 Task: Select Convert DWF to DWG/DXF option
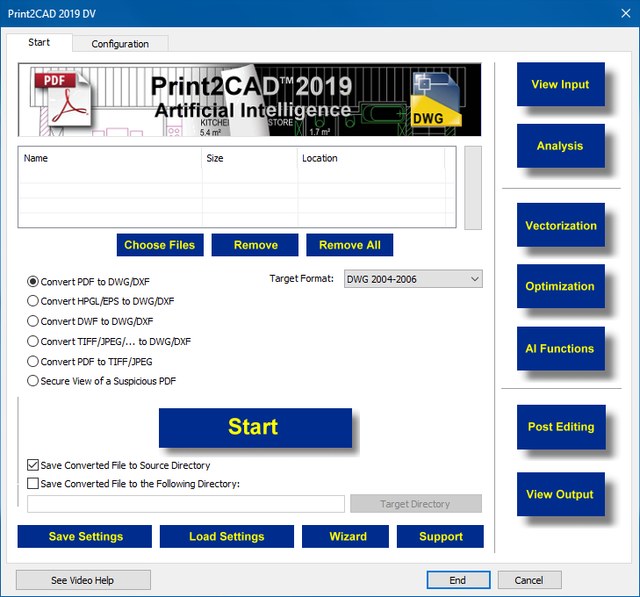[33, 321]
